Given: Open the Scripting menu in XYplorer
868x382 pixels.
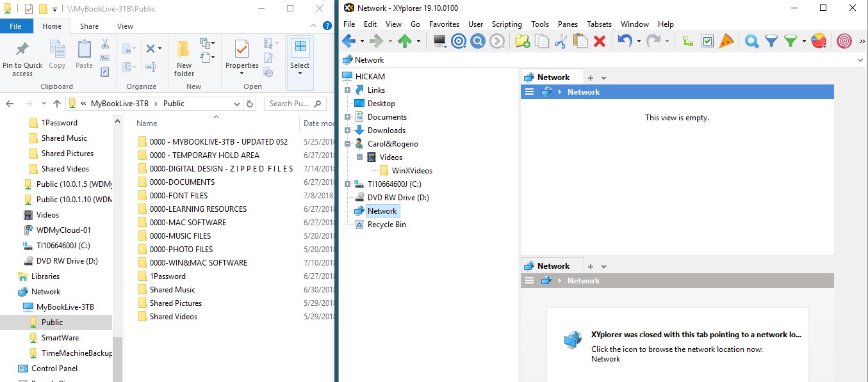Looking at the screenshot, I should click(507, 24).
